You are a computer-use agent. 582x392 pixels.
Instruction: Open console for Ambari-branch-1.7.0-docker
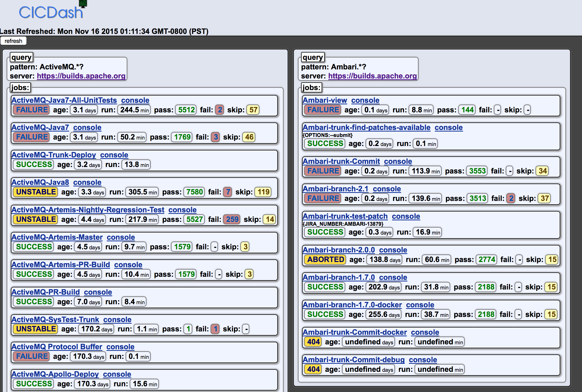420,305
